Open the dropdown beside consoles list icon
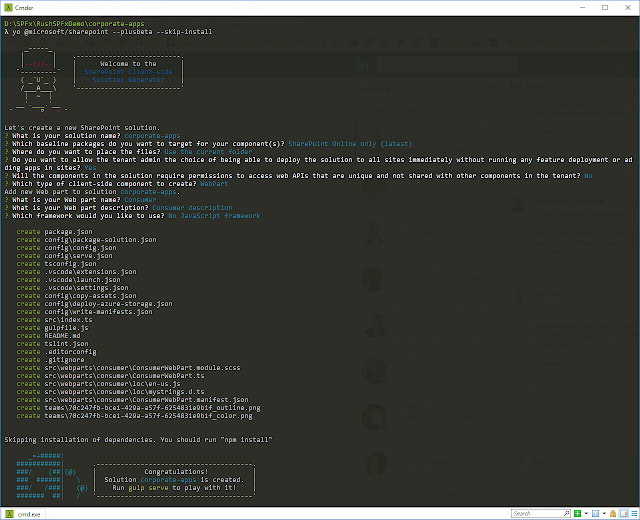640x520 pixels. coord(604,513)
